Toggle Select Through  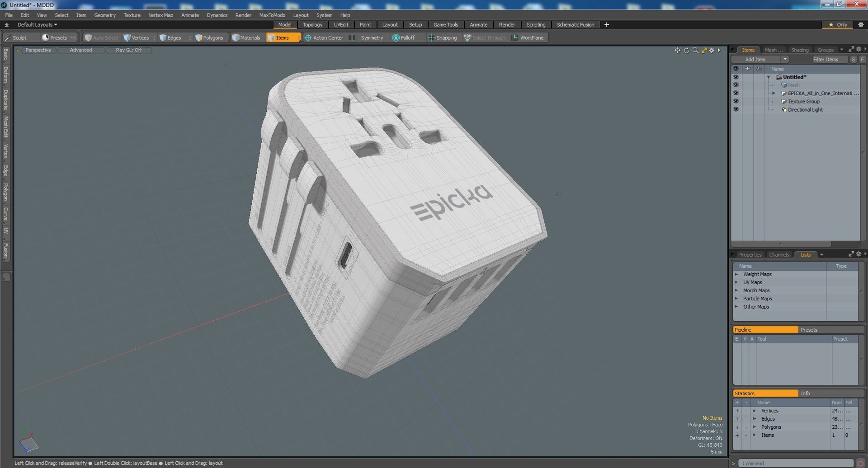pos(485,37)
